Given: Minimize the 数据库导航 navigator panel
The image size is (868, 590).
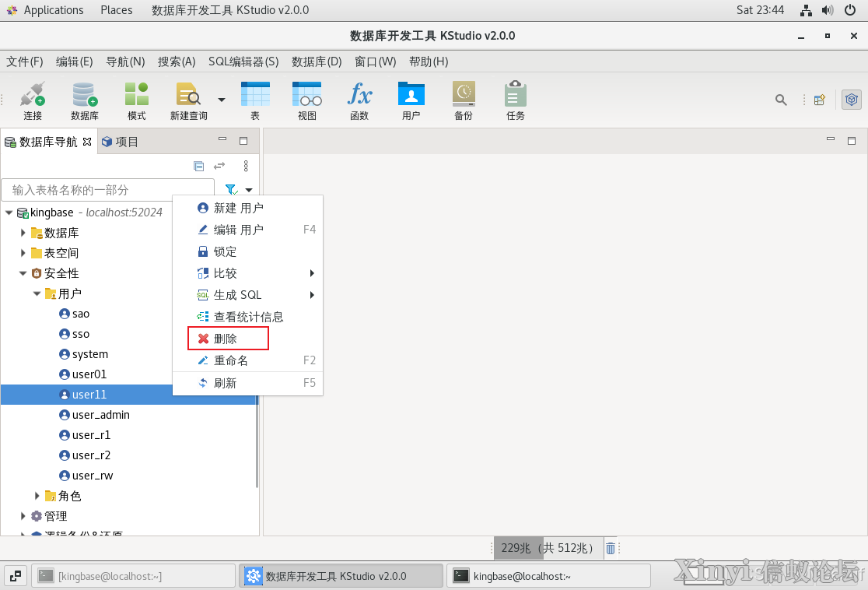Looking at the screenshot, I should point(222,139).
